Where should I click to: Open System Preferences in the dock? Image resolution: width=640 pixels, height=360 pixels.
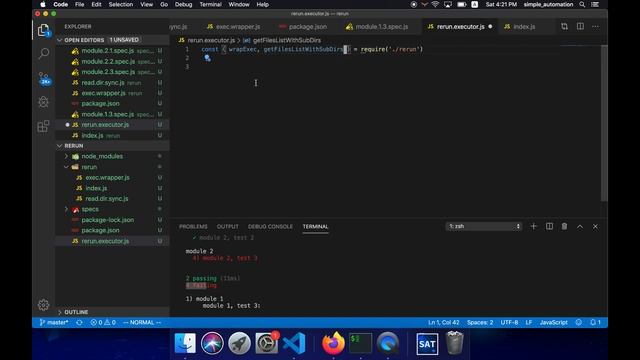tap(267, 343)
